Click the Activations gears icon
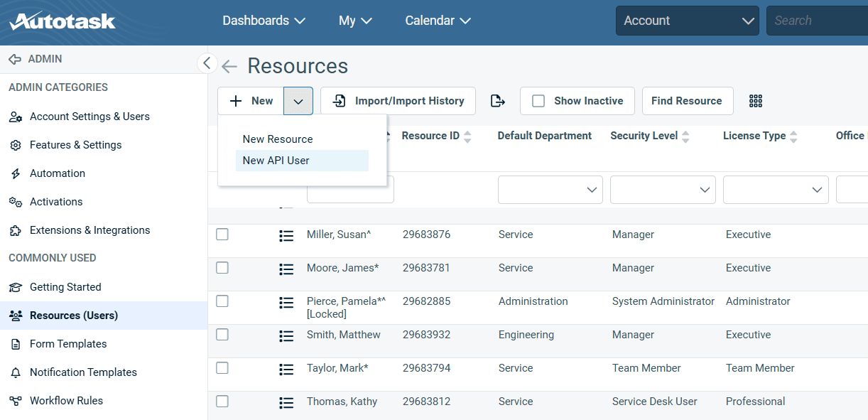Viewport: 868px width, 420px height. coord(16,202)
